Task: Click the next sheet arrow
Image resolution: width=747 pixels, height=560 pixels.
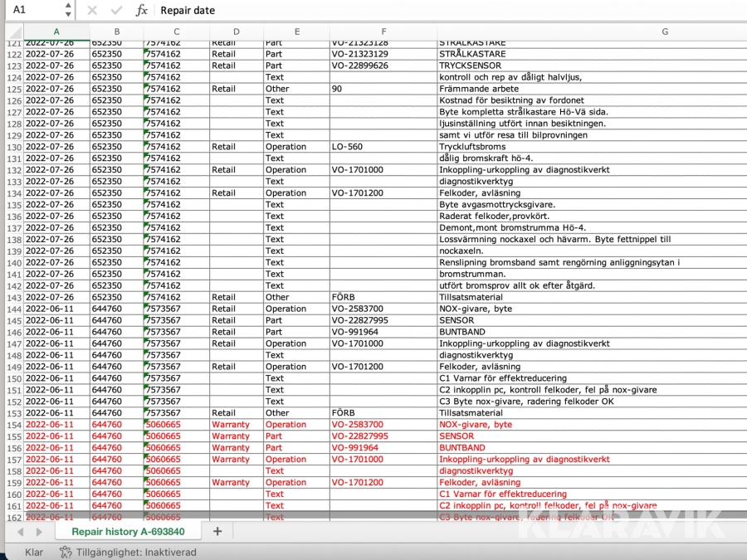Action: [x=37, y=532]
